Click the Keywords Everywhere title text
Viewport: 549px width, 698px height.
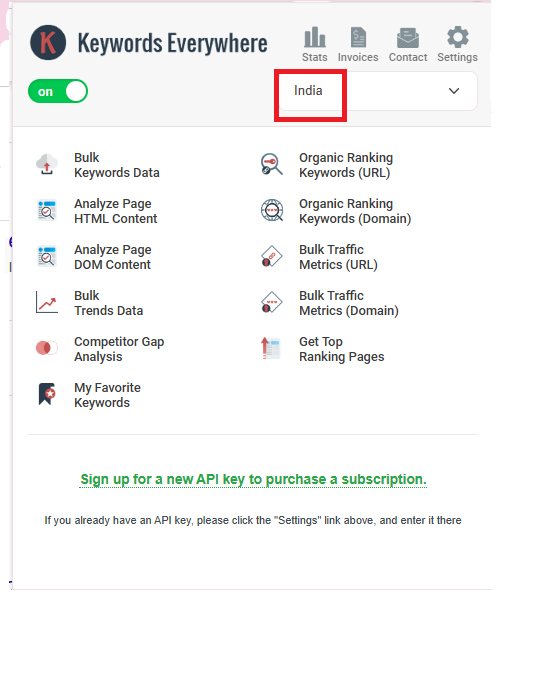(x=172, y=43)
